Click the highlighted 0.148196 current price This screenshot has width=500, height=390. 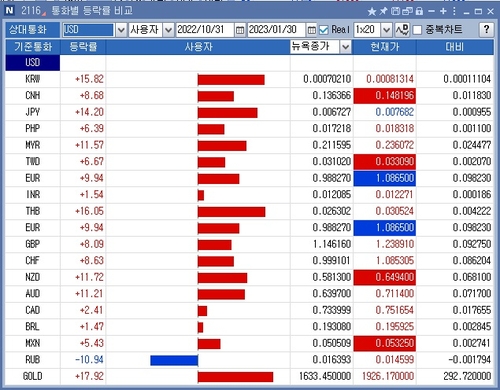pyautogui.click(x=385, y=96)
